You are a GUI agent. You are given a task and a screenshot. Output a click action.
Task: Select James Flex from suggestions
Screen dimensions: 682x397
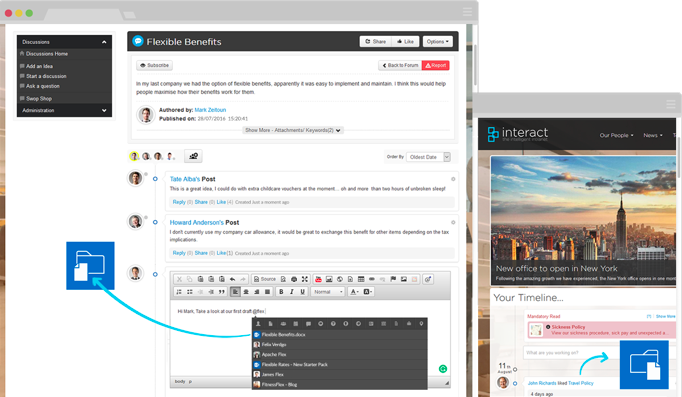tap(340, 374)
